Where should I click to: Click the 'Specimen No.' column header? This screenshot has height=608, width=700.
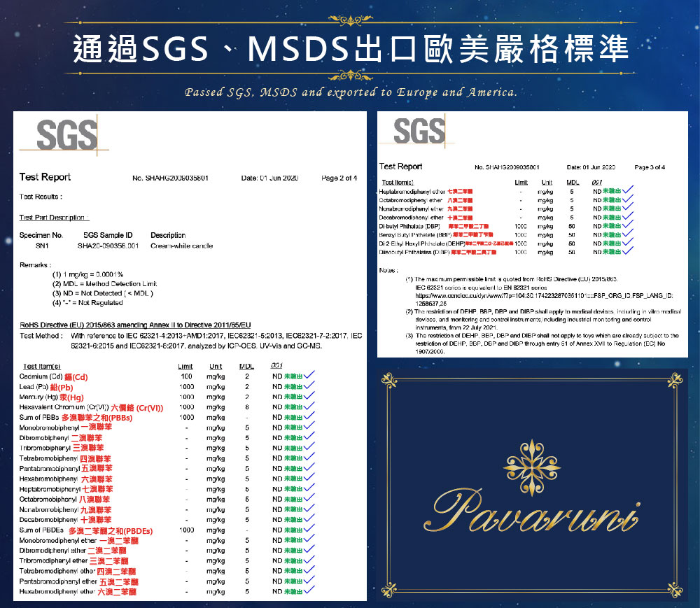tap(41, 235)
